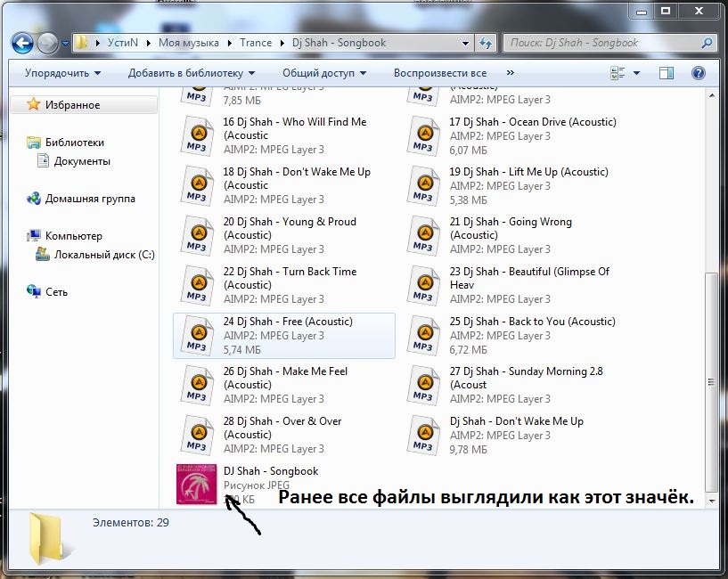Click the refresh button beside address bar
This screenshot has width=728, height=579.
(486, 43)
